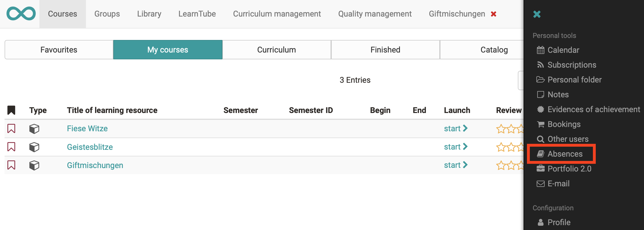Search Other users in the sidebar
Image resolution: width=644 pixels, height=230 pixels.
568,139
